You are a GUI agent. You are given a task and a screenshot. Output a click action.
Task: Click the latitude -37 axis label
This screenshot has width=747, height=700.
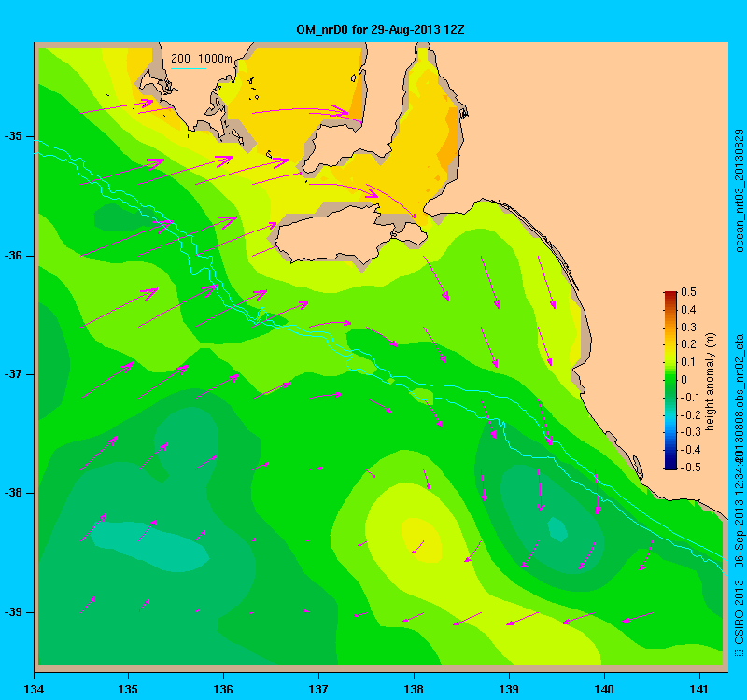13,374
